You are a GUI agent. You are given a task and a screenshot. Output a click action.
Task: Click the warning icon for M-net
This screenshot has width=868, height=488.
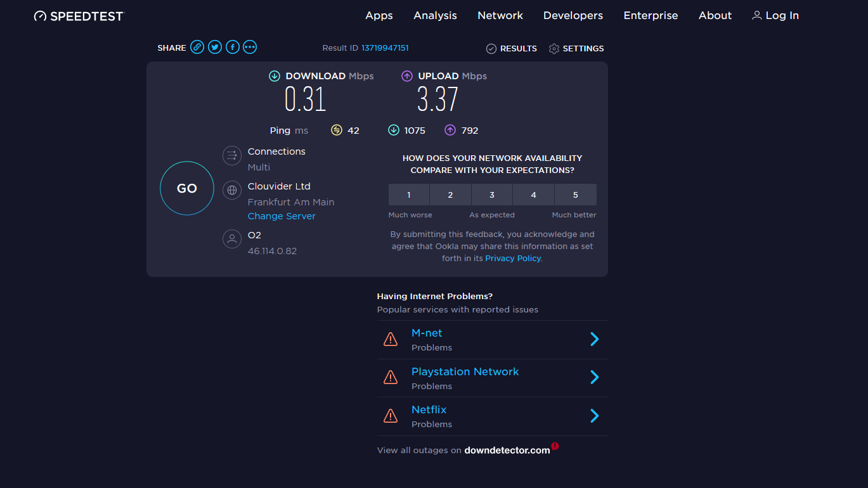coord(391,339)
